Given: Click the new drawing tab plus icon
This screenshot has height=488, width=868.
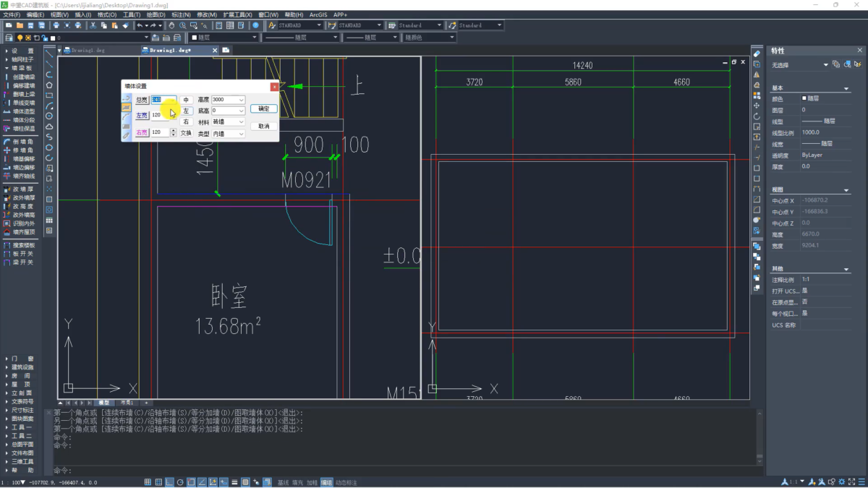Looking at the screenshot, I should click(x=226, y=51).
